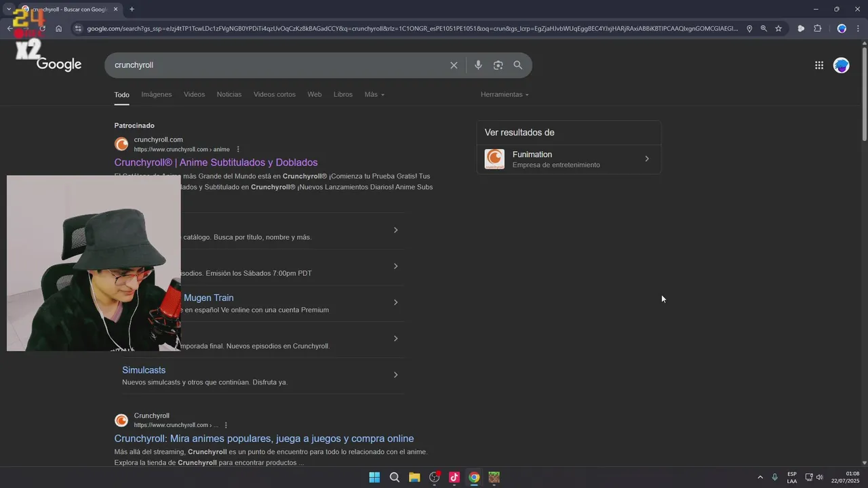This screenshot has width=868, height=488.
Task: Click the magnifier search button in Google search bar
Action: coord(518,65)
